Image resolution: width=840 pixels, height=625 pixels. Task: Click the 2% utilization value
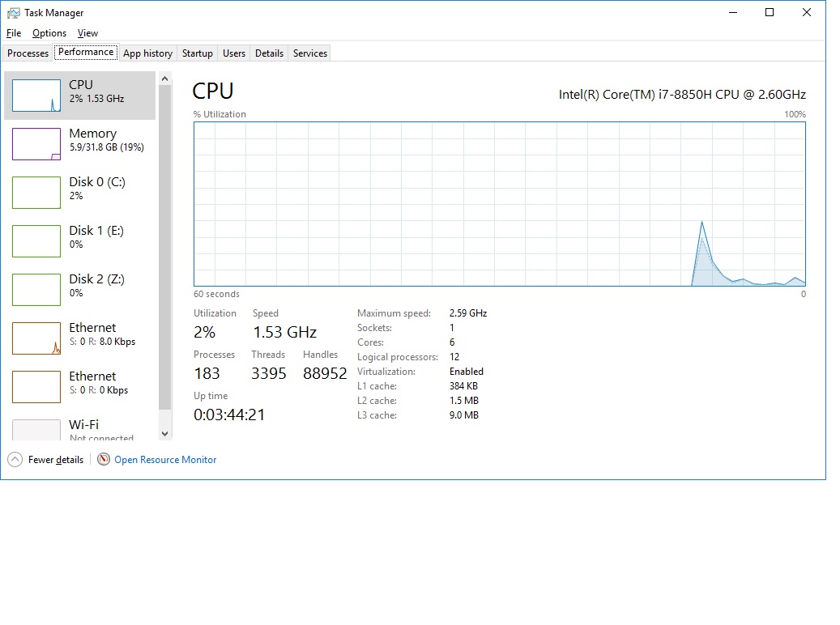[x=205, y=332]
